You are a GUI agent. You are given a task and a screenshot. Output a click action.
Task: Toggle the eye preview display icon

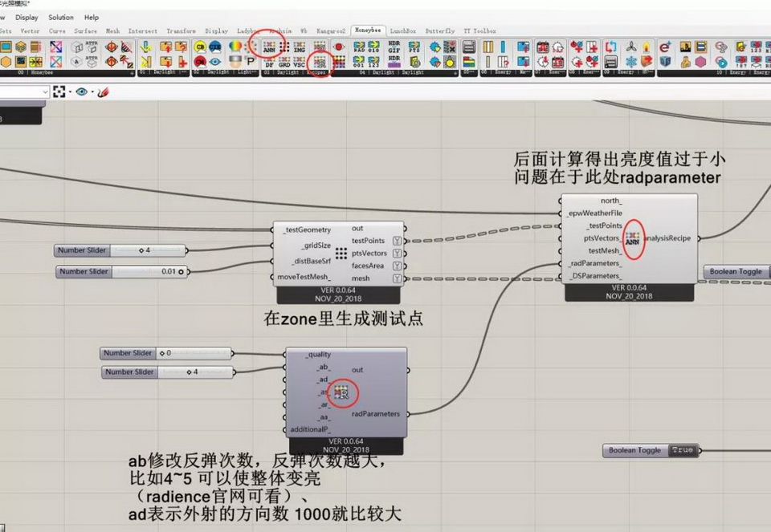tap(81, 92)
